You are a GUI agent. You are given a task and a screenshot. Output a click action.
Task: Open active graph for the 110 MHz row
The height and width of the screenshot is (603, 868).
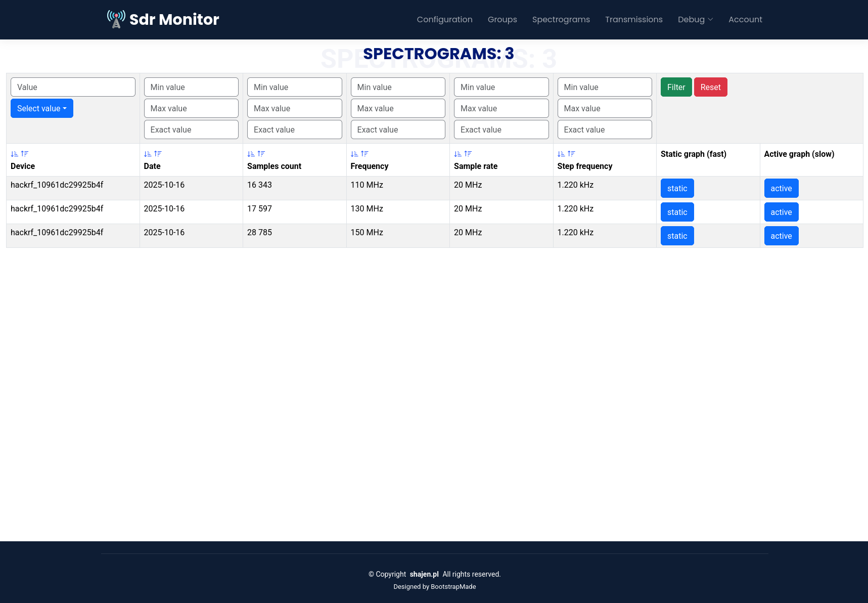[x=781, y=188]
